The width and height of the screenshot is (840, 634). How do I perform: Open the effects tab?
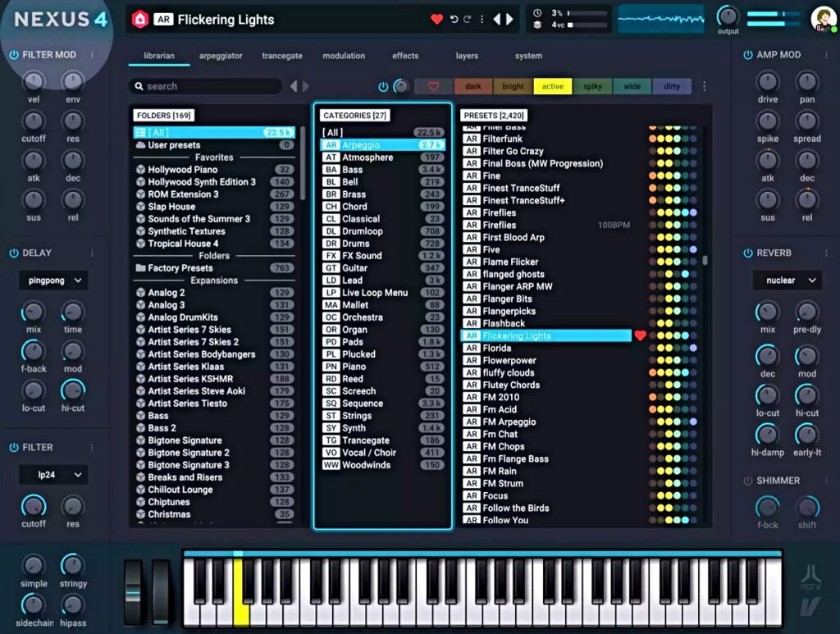pos(404,56)
